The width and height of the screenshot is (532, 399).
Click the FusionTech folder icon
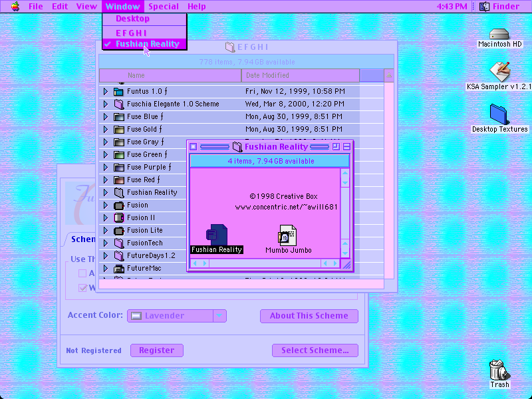pos(119,243)
